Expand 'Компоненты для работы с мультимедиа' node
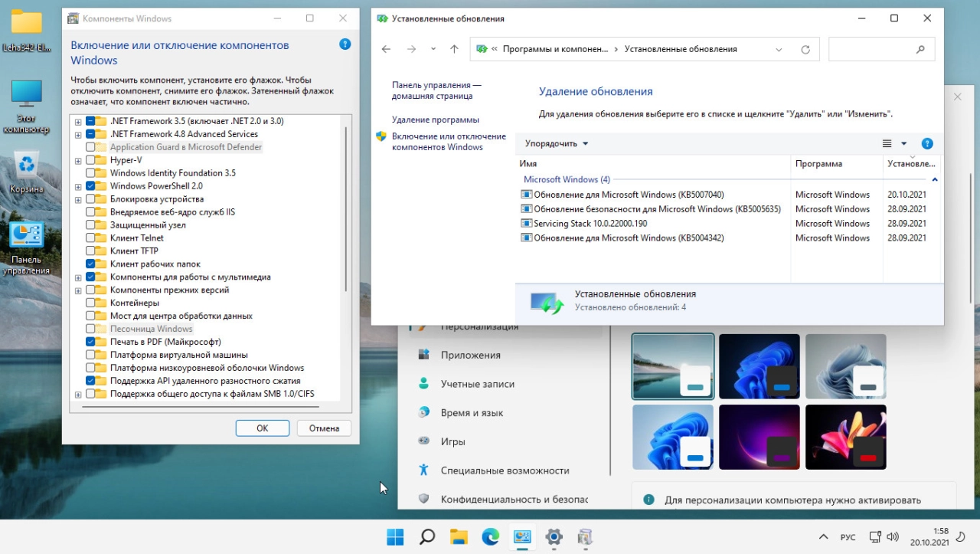Viewport: 980px width, 554px height. coord(78,277)
